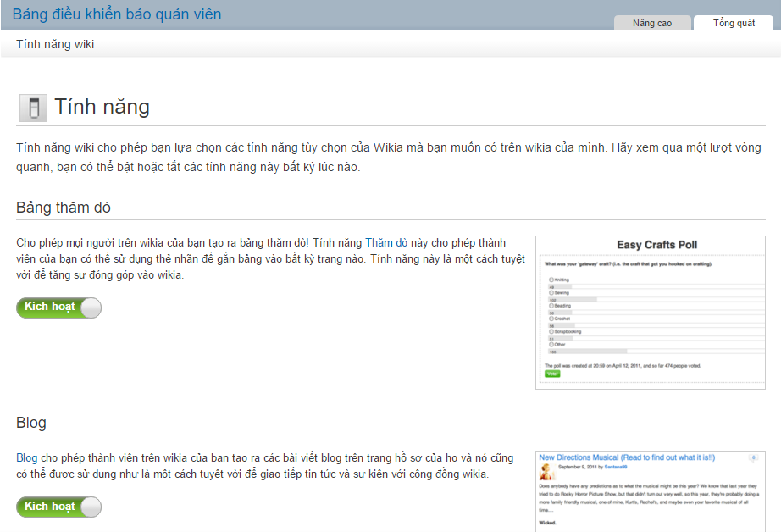Click the blog comment count bubble

[752, 458]
